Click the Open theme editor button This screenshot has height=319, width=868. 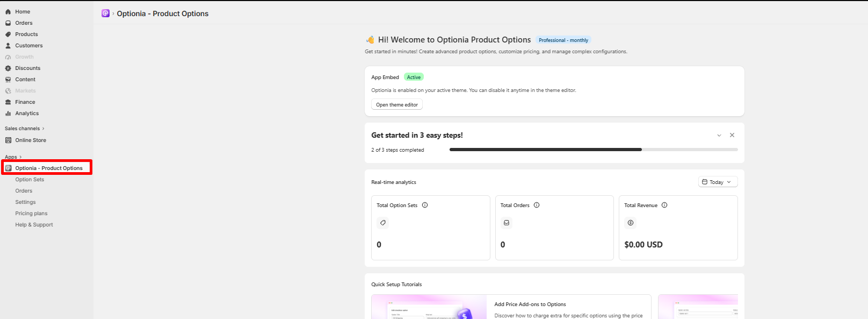397,105
